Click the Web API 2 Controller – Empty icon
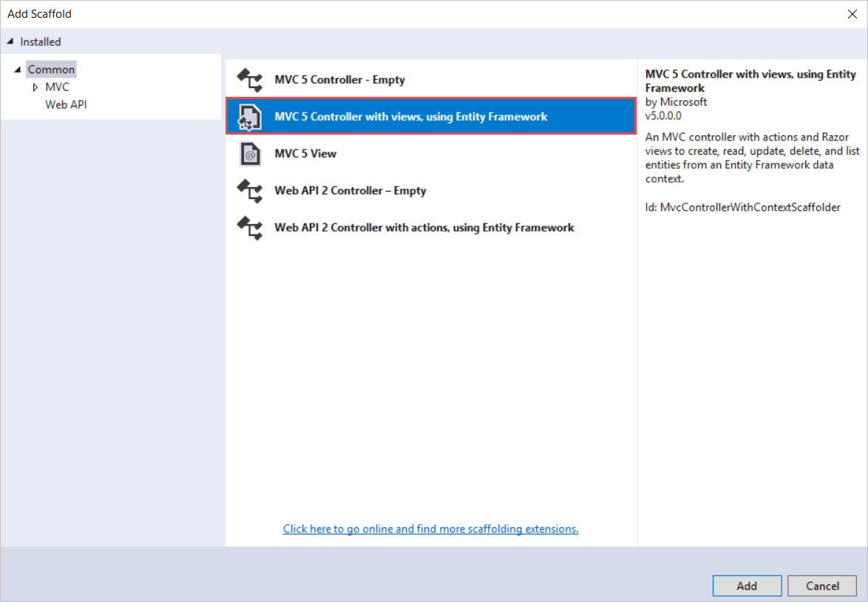 point(249,191)
